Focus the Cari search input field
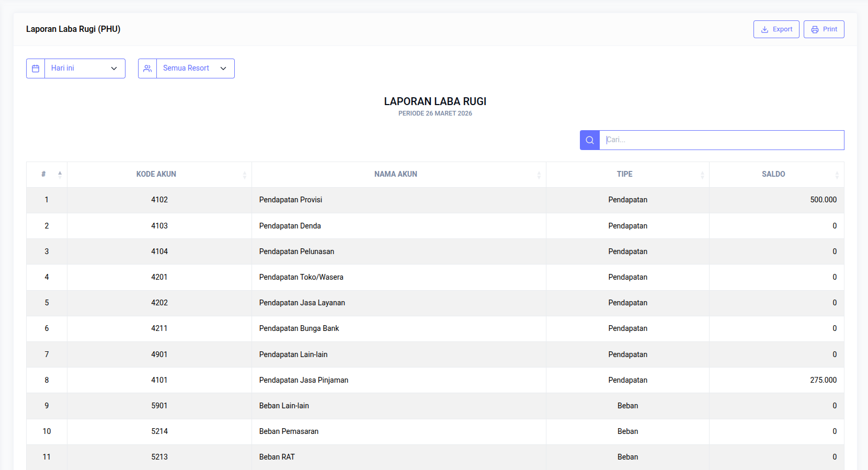This screenshot has width=868, height=470. 721,140
